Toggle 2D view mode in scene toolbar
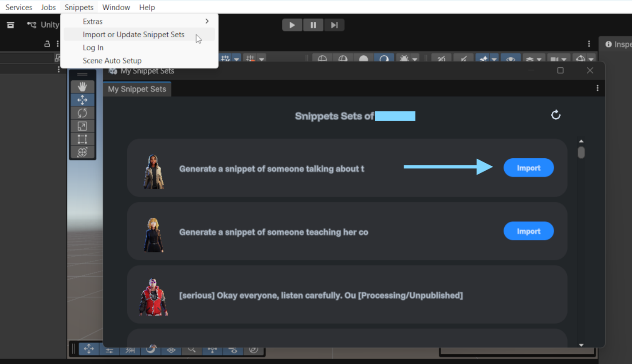 [442, 59]
